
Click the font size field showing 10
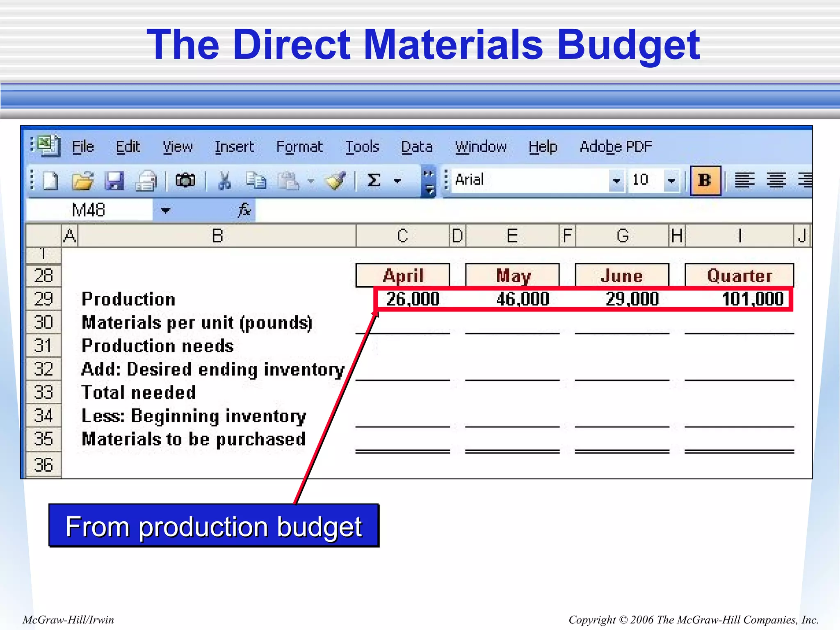tap(646, 180)
